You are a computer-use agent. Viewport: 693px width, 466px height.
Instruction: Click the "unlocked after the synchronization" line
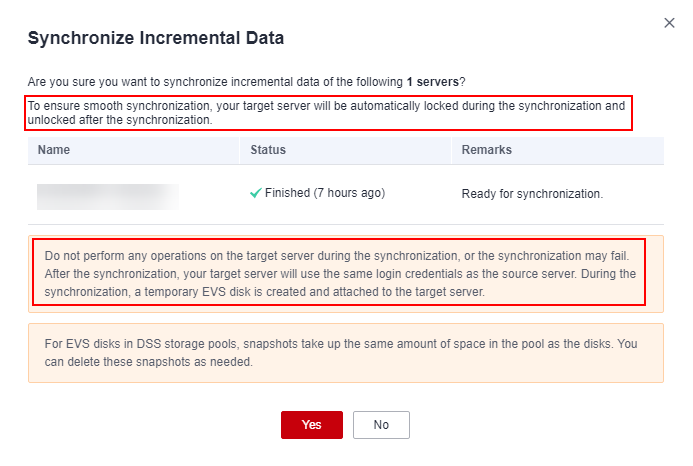coord(119,120)
